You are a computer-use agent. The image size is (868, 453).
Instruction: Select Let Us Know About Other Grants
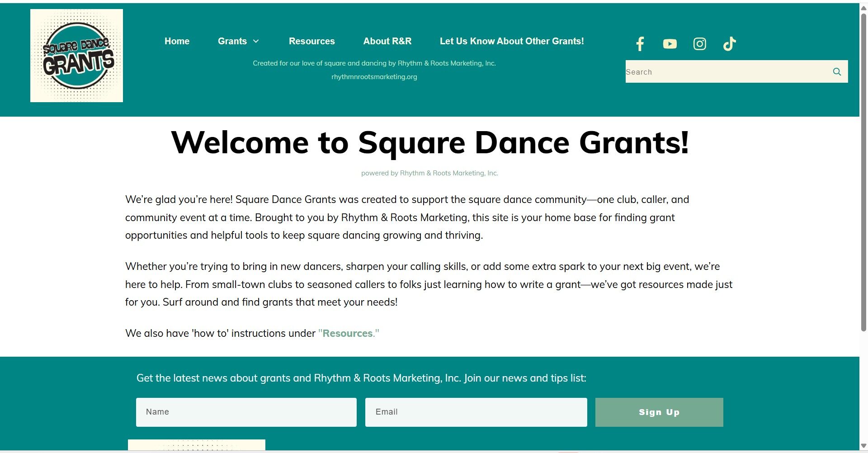512,41
